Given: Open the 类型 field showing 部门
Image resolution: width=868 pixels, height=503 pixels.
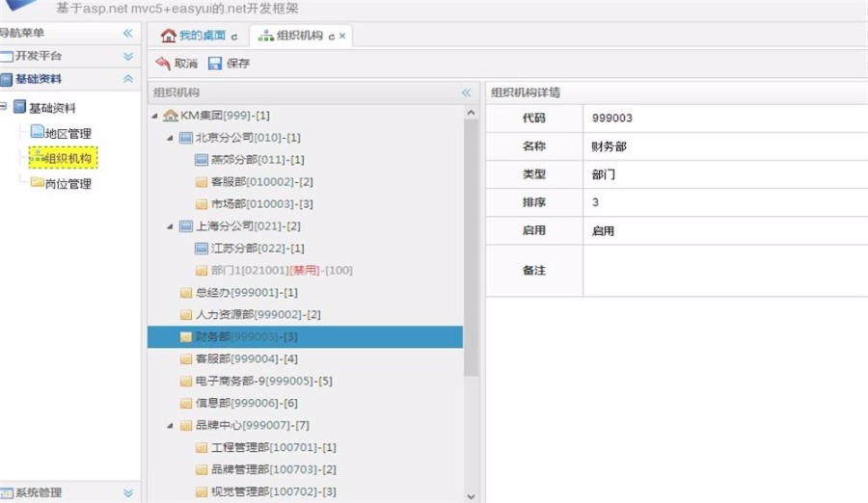Looking at the screenshot, I should point(725,174).
